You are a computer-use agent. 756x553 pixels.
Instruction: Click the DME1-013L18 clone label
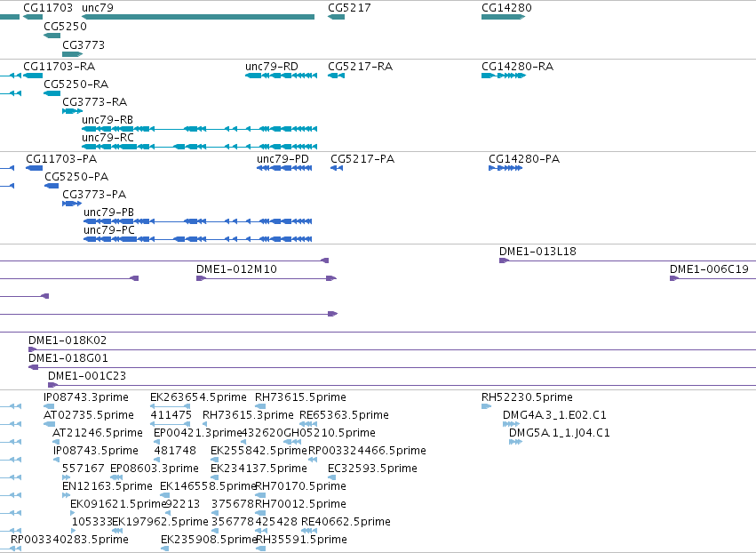pos(537,252)
